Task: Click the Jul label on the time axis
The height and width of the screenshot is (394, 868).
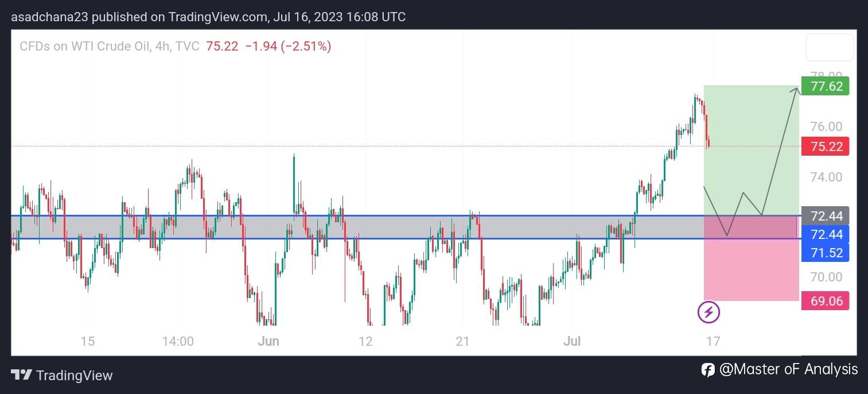Action: 571,341
